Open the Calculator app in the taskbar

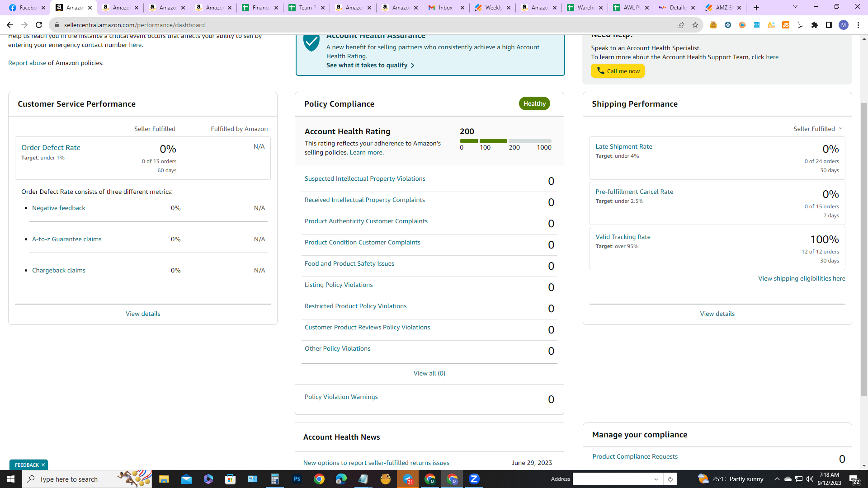[275, 479]
